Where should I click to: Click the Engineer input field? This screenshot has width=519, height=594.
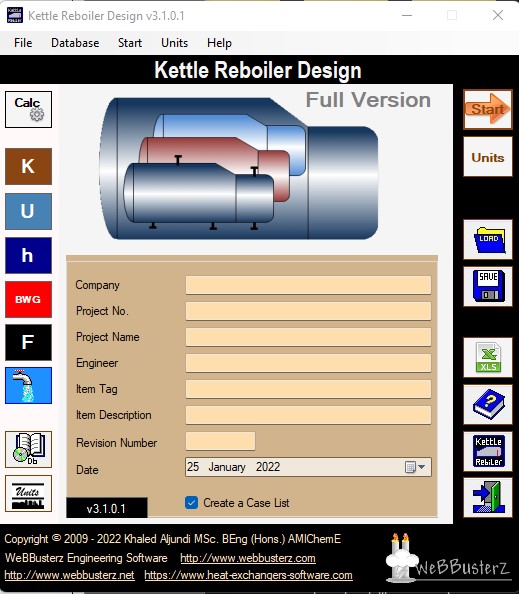308,363
